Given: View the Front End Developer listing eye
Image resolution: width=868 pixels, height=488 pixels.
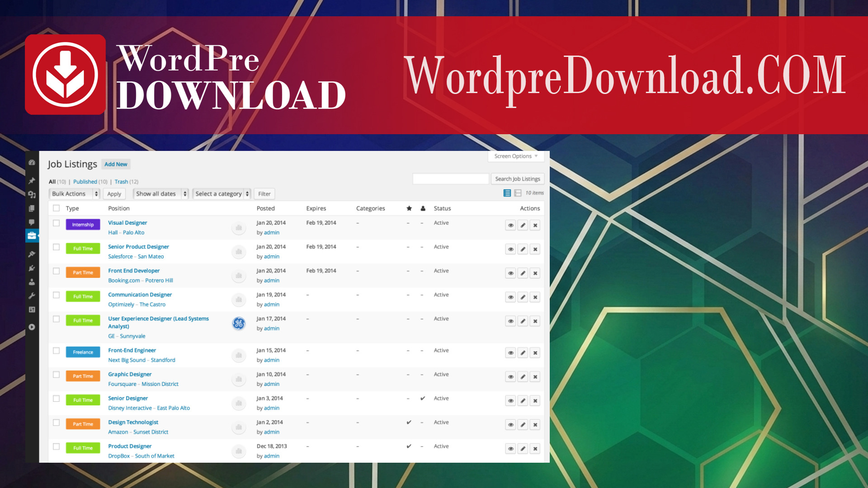Looking at the screenshot, I should pyautogui.click(x=510, y=273).
